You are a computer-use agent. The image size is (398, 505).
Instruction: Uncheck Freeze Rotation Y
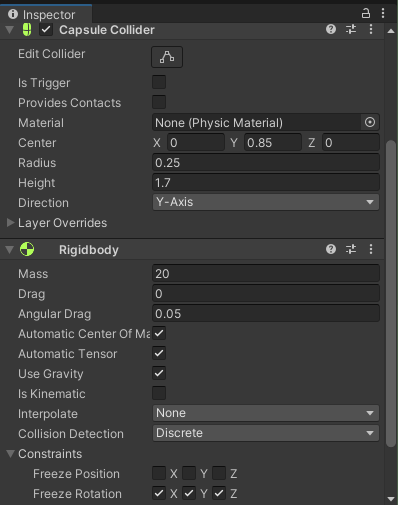(189, 493)
